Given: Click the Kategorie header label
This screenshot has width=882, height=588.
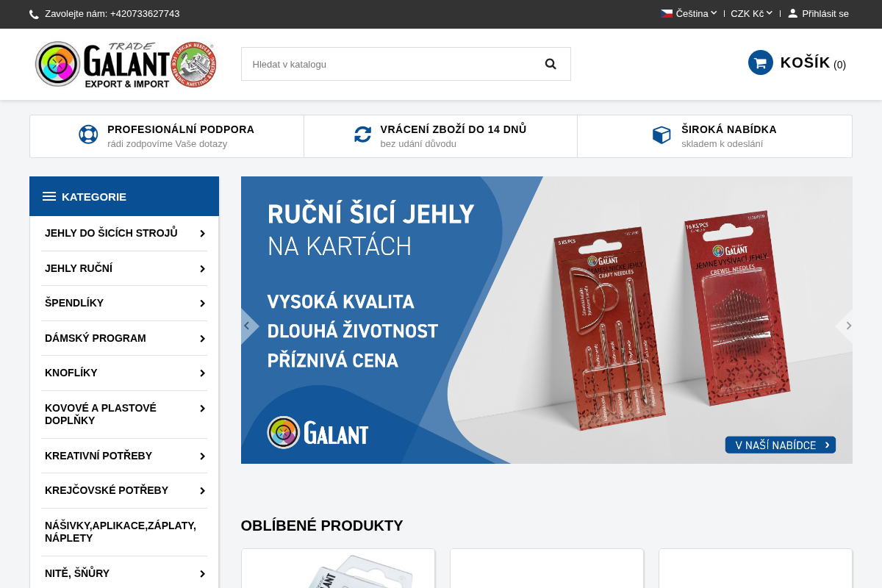Looking at the screenshot, I should click(x=94, y=197).
